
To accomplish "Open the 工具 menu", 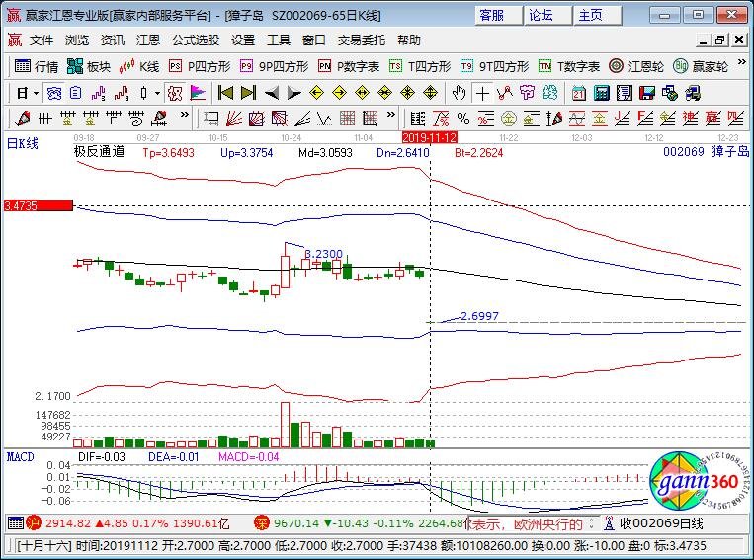I will (279, 40).
